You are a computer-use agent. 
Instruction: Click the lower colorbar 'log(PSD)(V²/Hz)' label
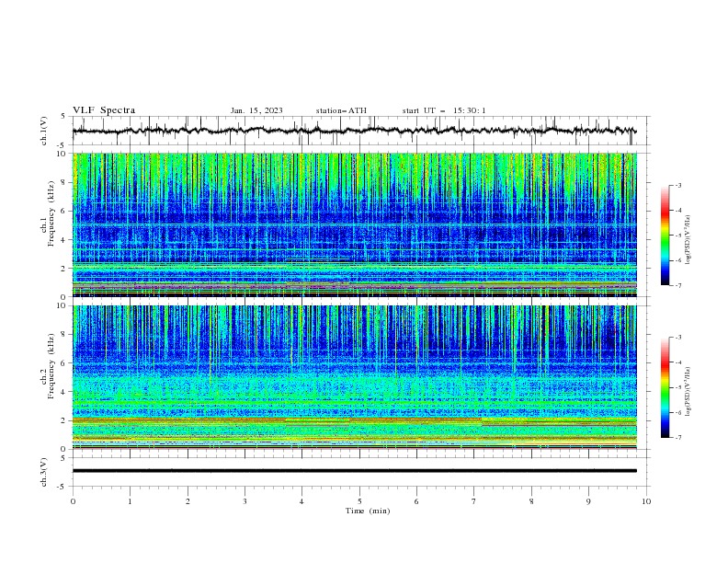pos(688,391)
